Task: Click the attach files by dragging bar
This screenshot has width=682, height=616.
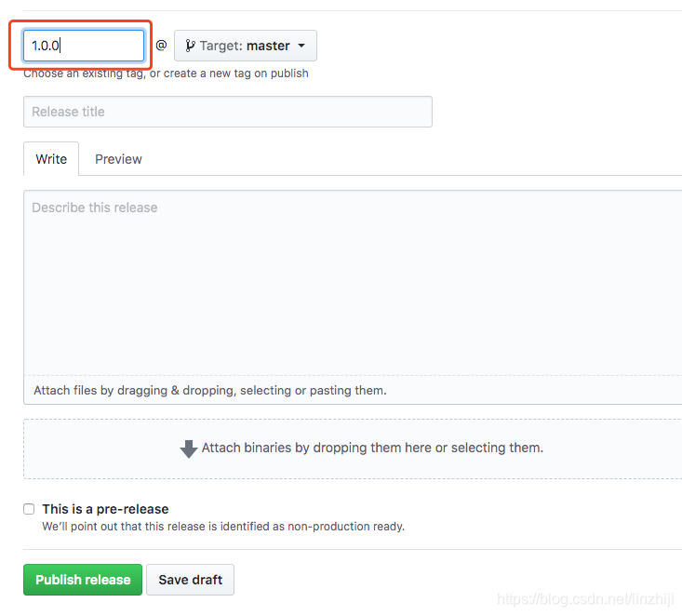Action: [x=353, y=390]
